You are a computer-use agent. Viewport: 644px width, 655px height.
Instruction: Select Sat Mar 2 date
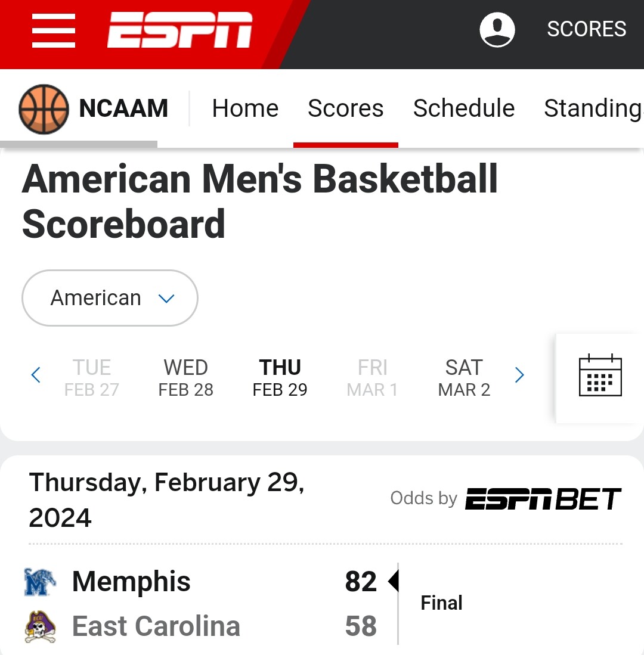(464, 378)
